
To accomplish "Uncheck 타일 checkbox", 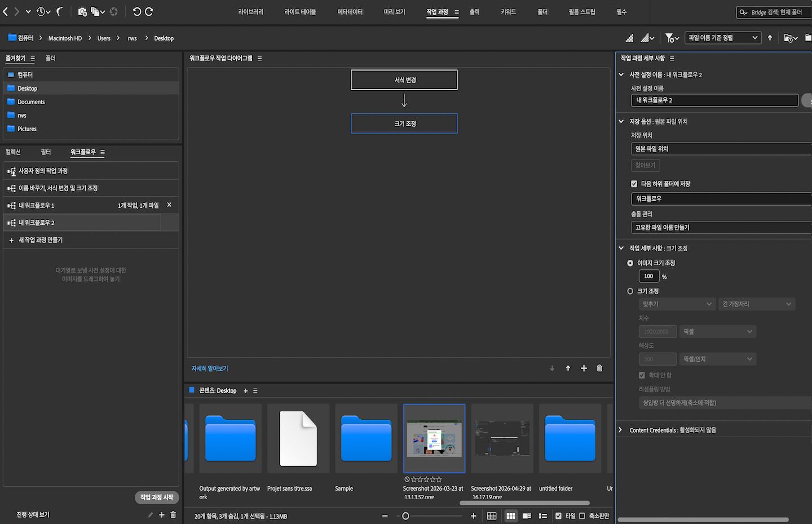I will pyautogui.click(x=558, y=516).
